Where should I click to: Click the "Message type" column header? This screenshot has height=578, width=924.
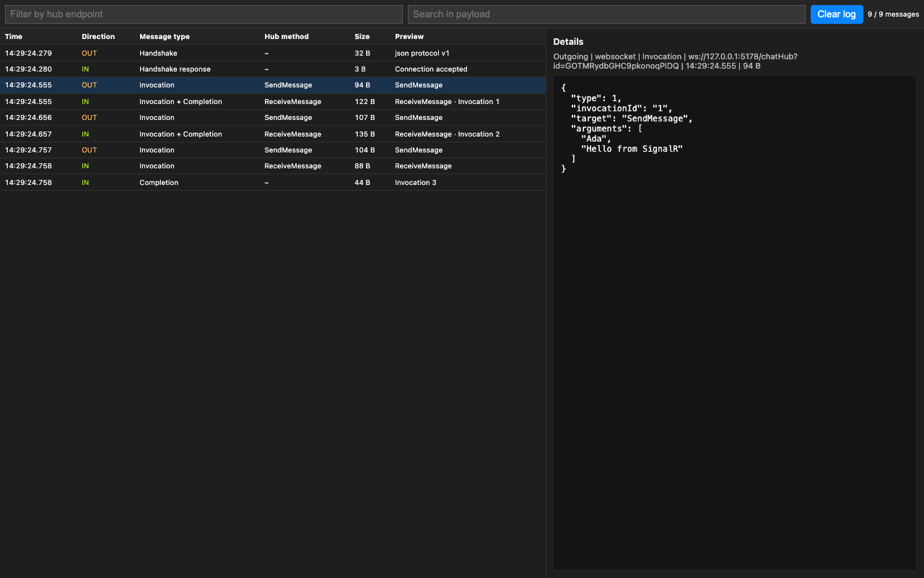click(165, 37)
